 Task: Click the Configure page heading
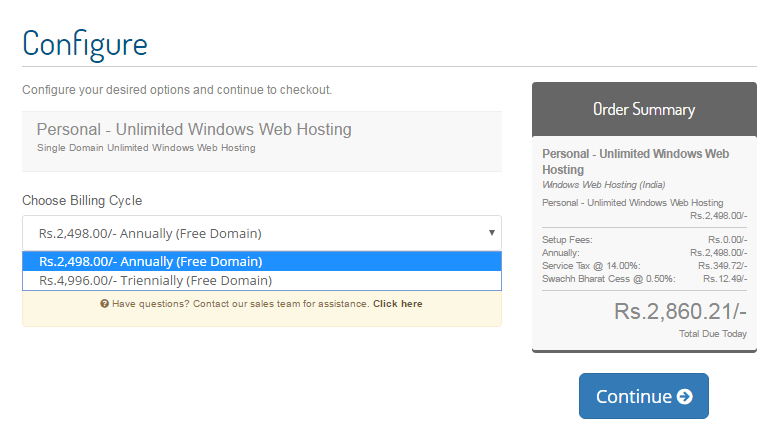click(x=85, y=44)
